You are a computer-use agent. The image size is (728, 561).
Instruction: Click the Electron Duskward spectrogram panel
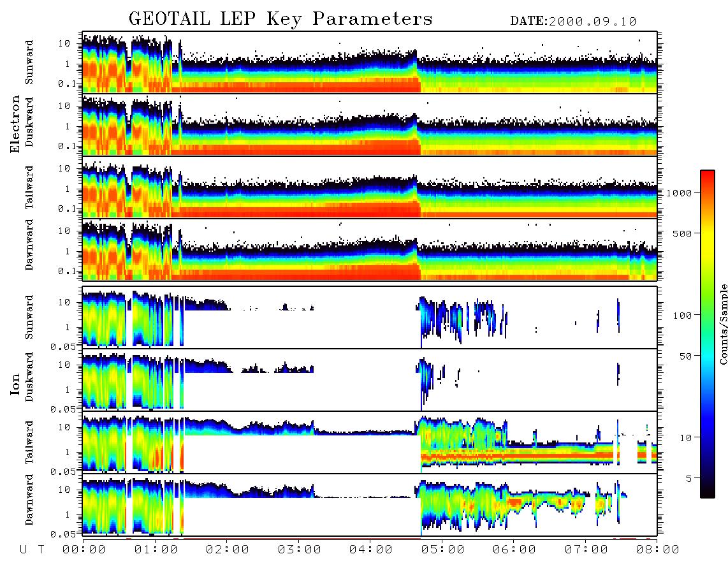[x=370, y=125]
